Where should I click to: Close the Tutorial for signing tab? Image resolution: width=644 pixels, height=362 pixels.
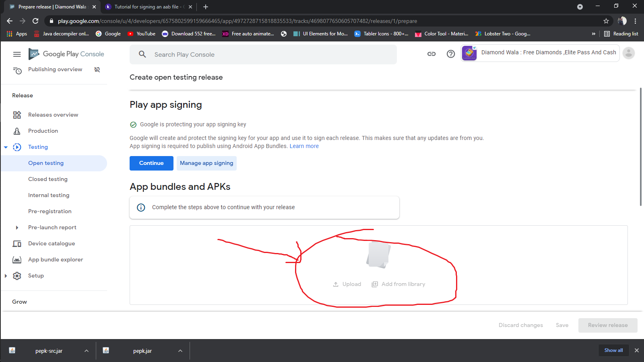(x=190, y=7)
